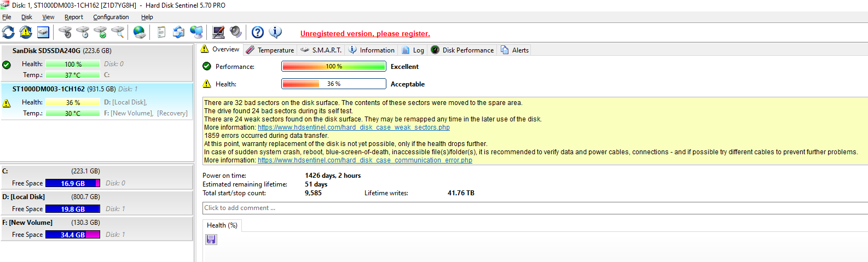This screenshot has height=262, width=868.
Task: Click warning icon beside ST1000DM003 disk
Action: click(x=7, y=103)
